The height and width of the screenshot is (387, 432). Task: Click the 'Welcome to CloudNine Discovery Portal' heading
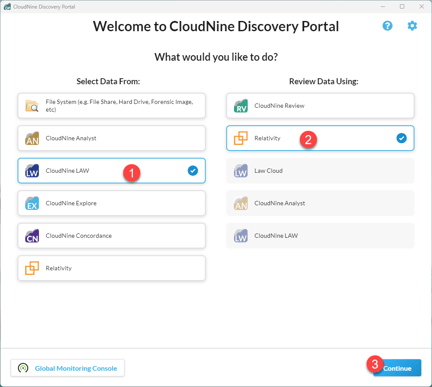coord(216,26)
